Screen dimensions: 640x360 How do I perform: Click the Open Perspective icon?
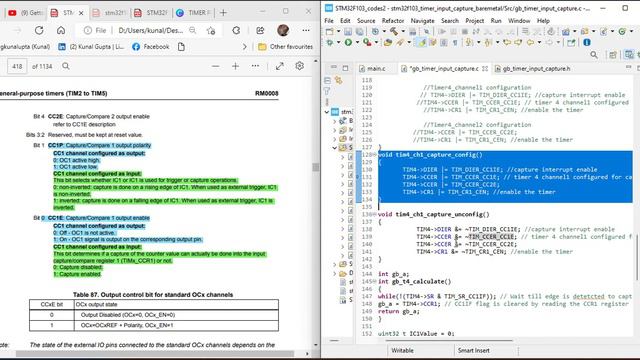coord(613,55)
